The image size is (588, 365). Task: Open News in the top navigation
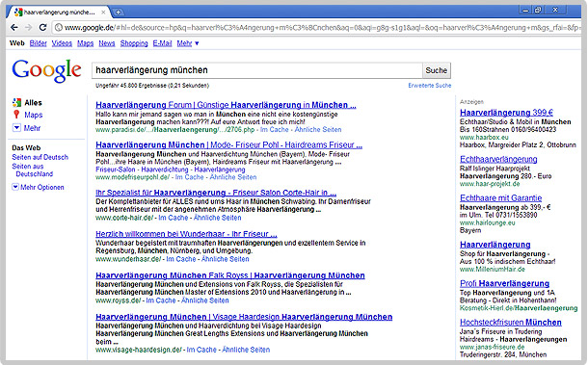click(107, 43)
